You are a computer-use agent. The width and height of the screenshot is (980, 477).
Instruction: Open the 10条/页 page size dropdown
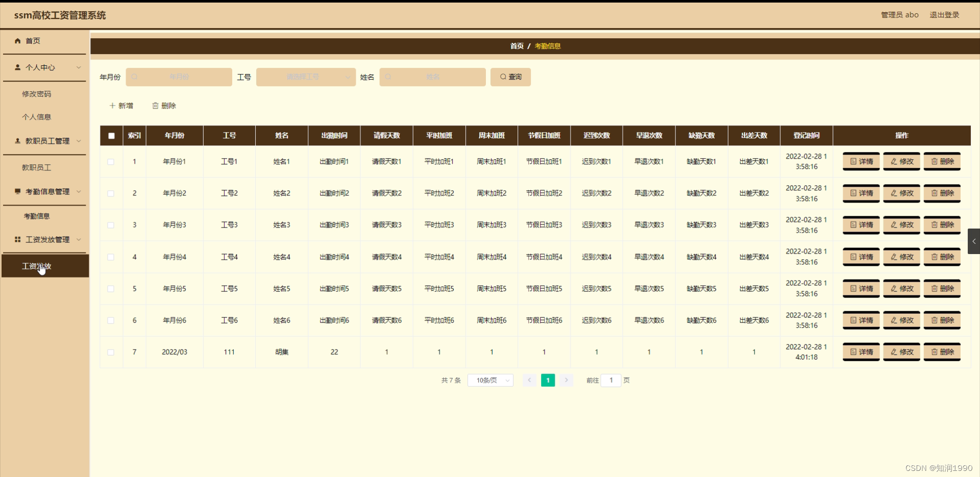pos(489,380)
